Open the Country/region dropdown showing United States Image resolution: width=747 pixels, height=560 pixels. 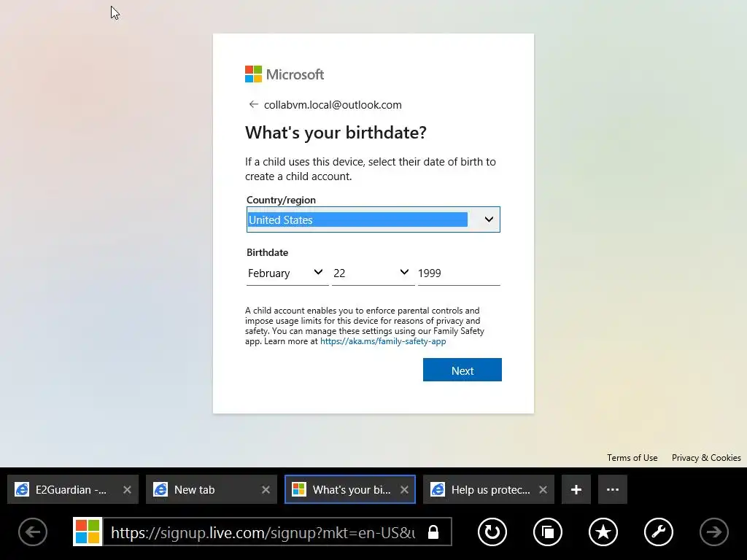coord(373,219)
